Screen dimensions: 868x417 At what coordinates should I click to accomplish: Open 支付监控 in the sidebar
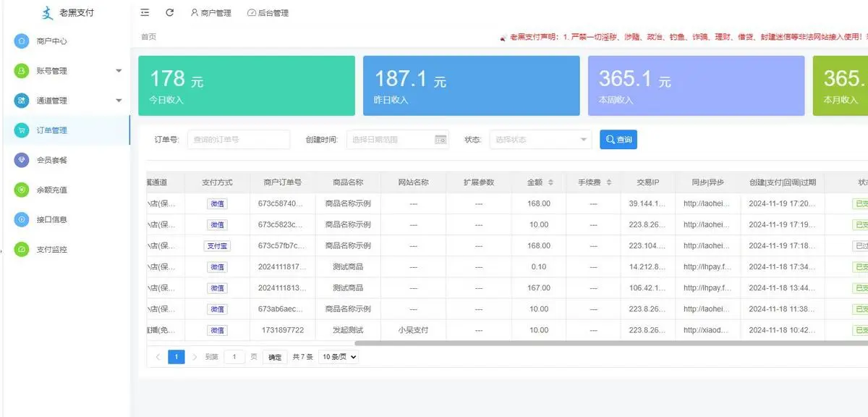point(51,249)
